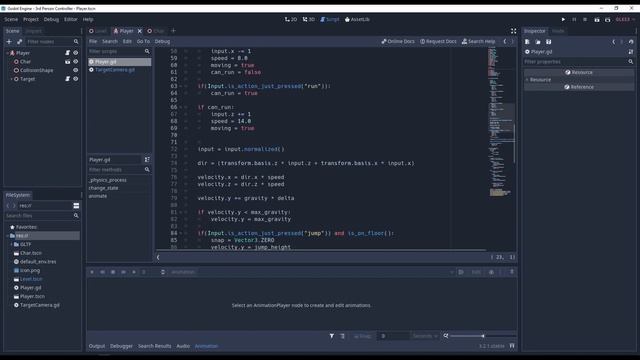Add a new scene tab

coord(173,31)
